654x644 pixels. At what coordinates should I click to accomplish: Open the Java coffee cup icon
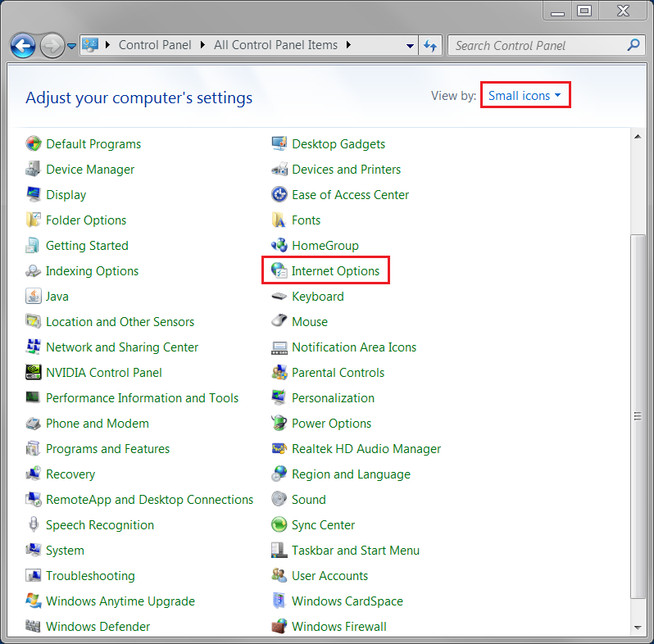click(x=34, y=296)
